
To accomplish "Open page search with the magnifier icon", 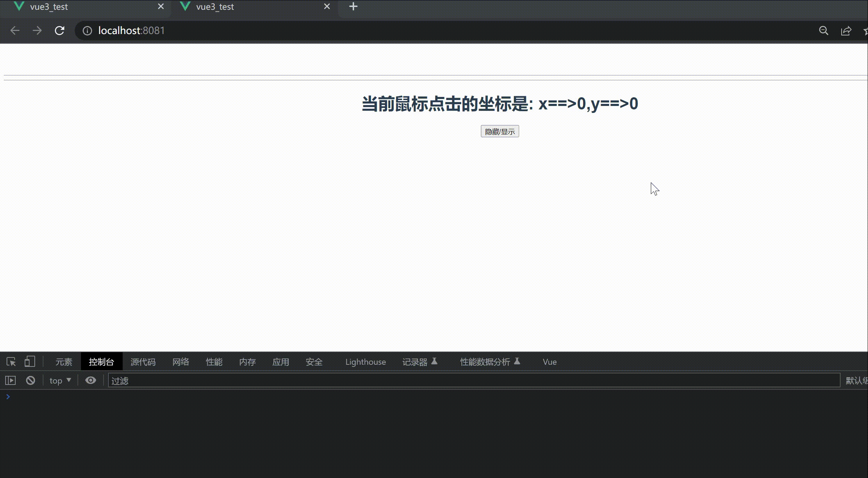I will tap(823, 31).
